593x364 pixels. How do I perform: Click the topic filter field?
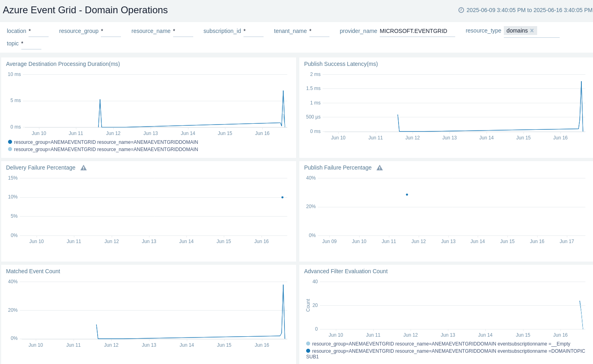click(x=31, y=43)
